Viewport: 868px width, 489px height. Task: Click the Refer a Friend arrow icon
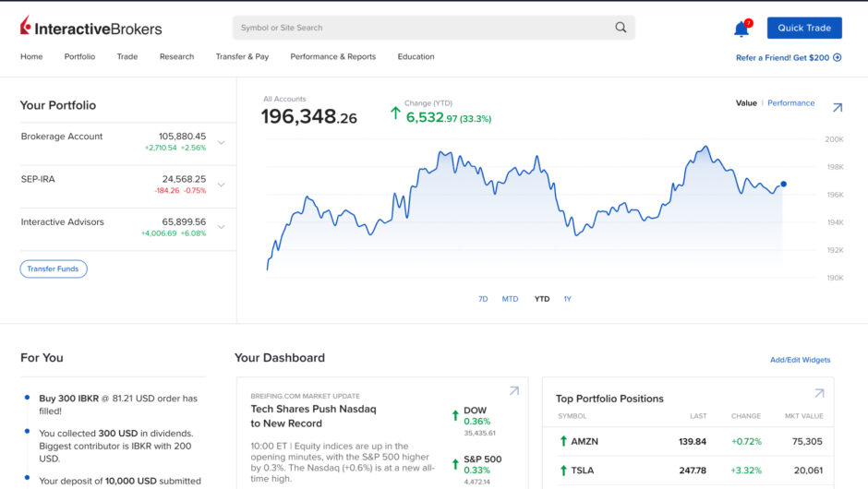(x=837, y=57)
